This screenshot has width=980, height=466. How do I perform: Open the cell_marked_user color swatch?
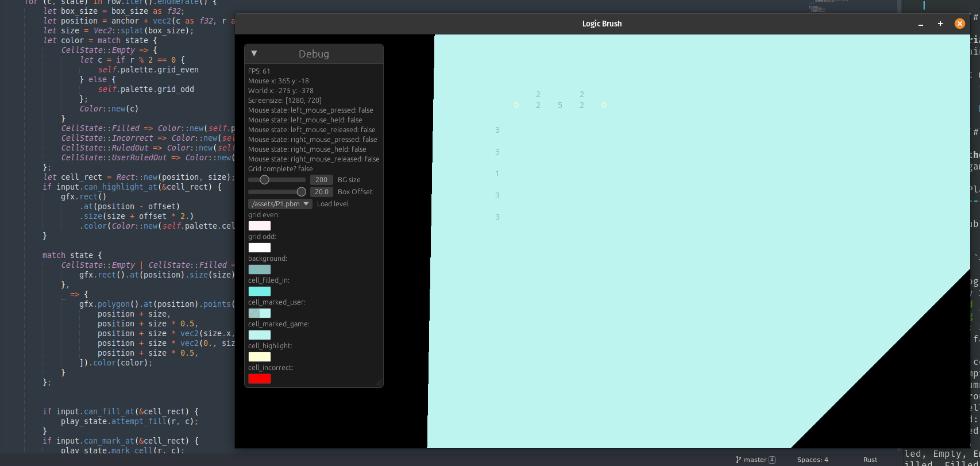(259, 313)
